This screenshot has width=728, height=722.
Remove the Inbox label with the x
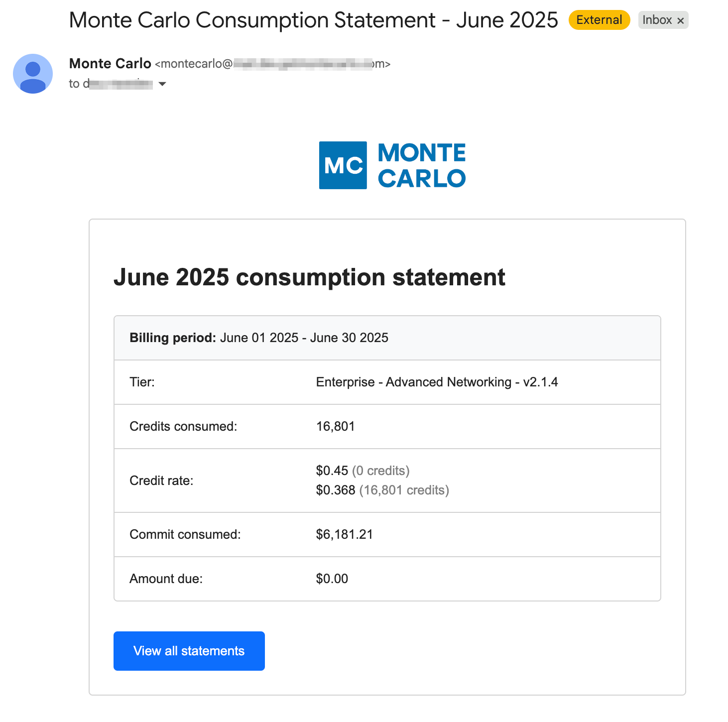(681, 20)
